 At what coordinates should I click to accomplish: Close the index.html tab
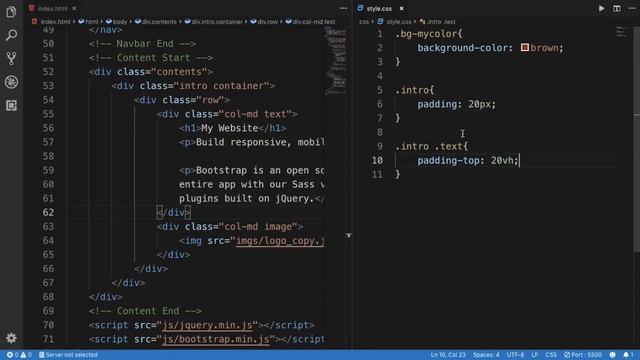click(74, 8)
